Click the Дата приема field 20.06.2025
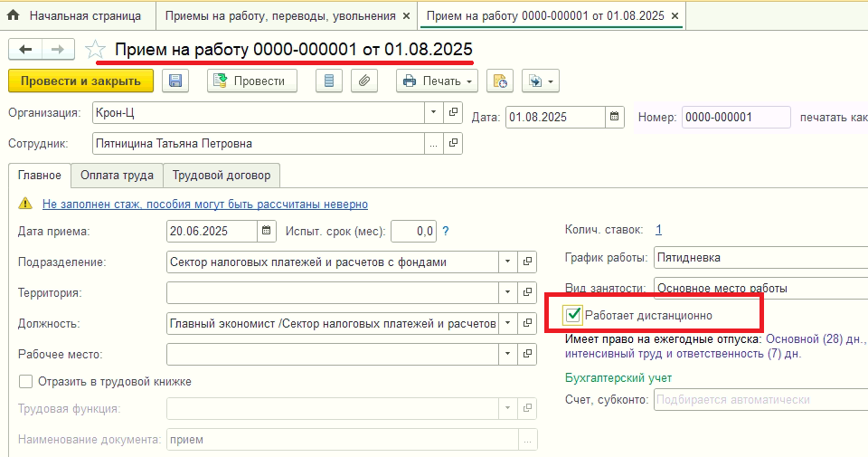Image resolution: width=868 pixels, height=457 pixels. point(212,231)
